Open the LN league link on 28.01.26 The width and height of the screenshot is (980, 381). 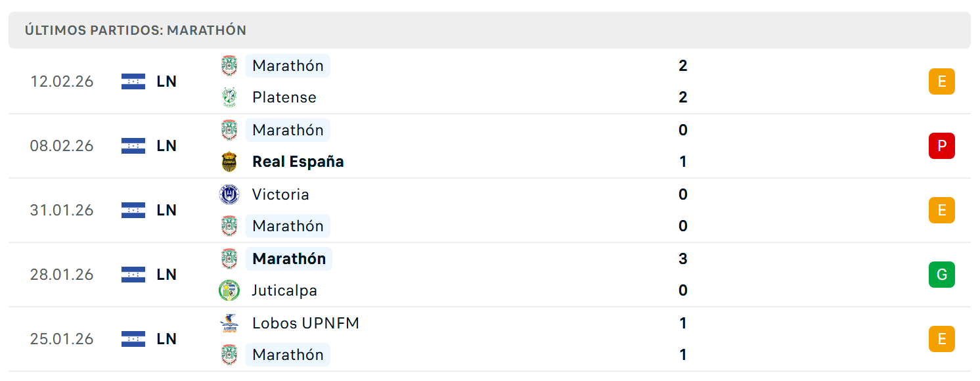click(x=166, y=275)
